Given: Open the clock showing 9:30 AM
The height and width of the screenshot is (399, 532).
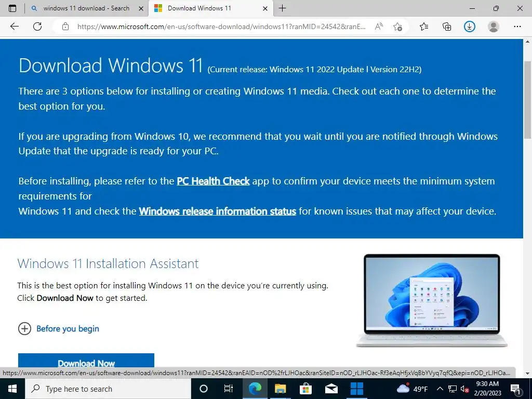Looking at the screenshot, I should pyautogui.click(x=487, y=389).
